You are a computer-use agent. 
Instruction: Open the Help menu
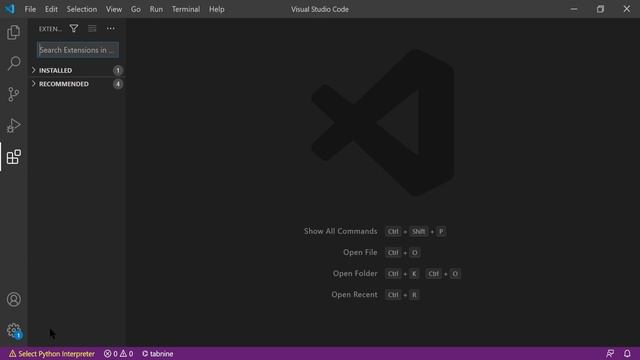coord(217,9)
